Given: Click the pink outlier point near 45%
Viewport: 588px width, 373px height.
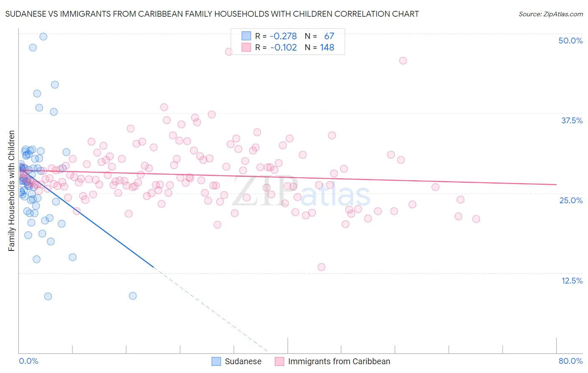Looking at the screenshot, I should [x=403, y=61].
